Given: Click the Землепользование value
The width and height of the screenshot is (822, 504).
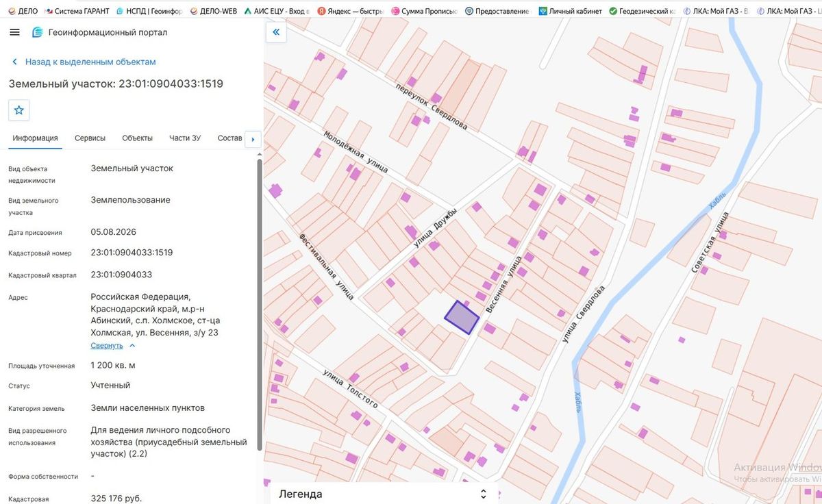Looking at the screenshot, I should tap(130, 200).
